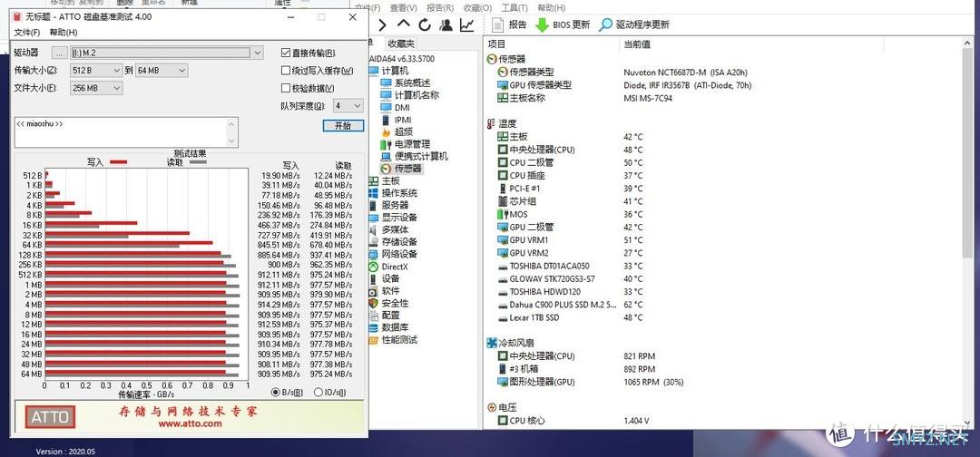Click 服务器 node in tree
Screen dimensions: 980x457
point(388,206)
